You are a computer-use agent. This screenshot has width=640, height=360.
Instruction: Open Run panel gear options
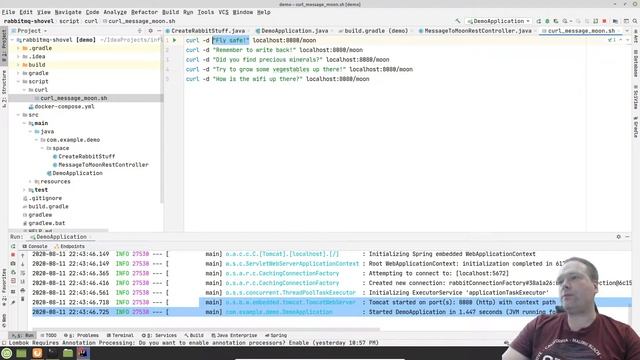point(618,237)
